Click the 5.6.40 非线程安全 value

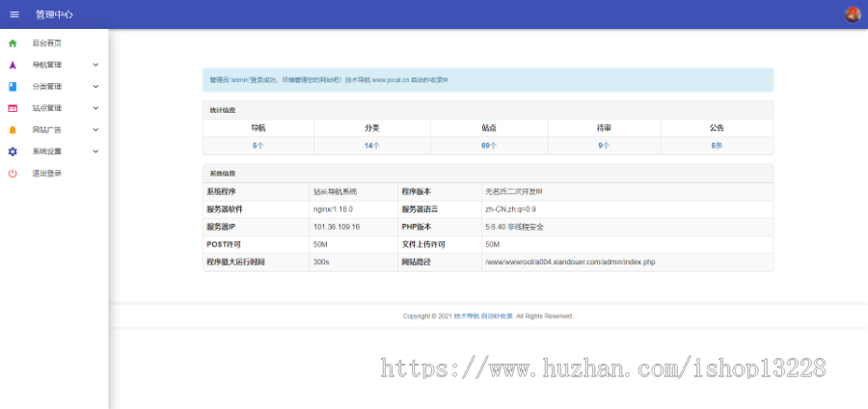click(x=514, y=227)
